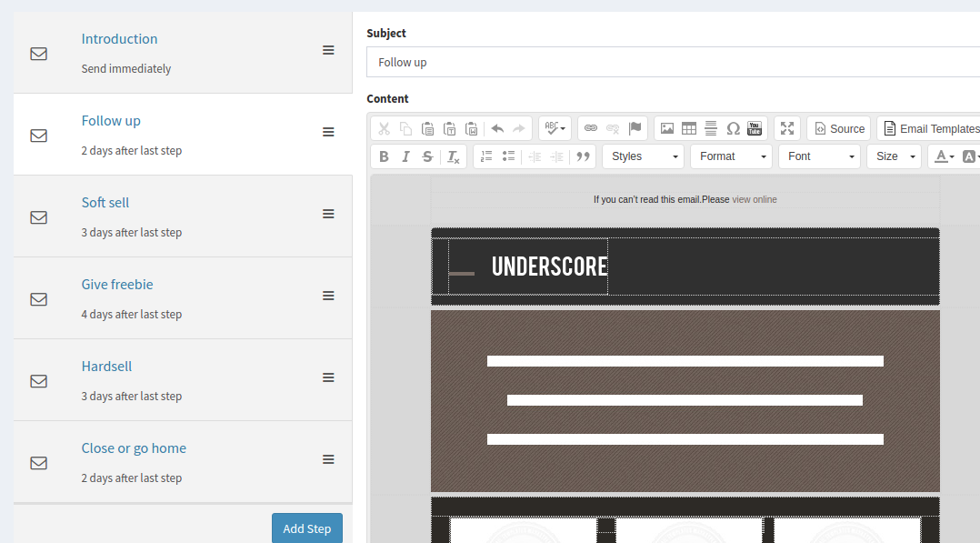Viewport: 980px width, 543px height.
Task: Click the anchor flag icon
Action: click(635, 128)
